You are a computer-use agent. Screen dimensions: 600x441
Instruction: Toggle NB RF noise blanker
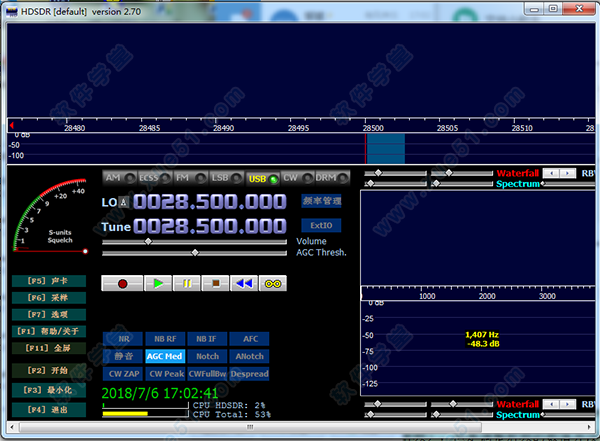tap(165, 339)
